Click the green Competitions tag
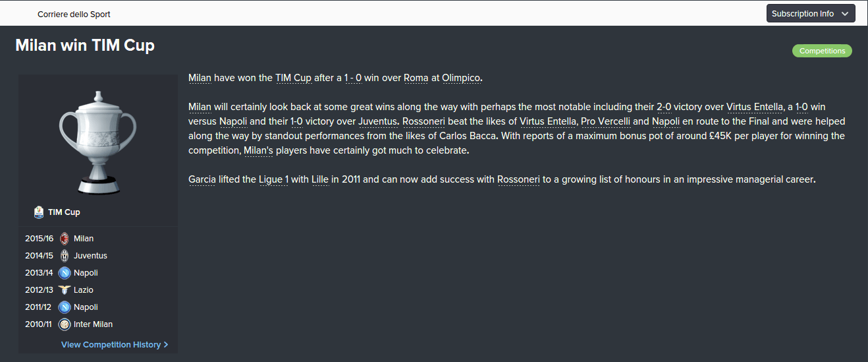 (822, 51)
